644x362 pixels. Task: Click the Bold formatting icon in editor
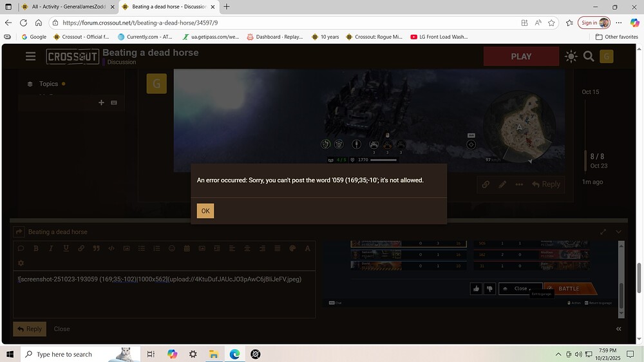point(36,249)
